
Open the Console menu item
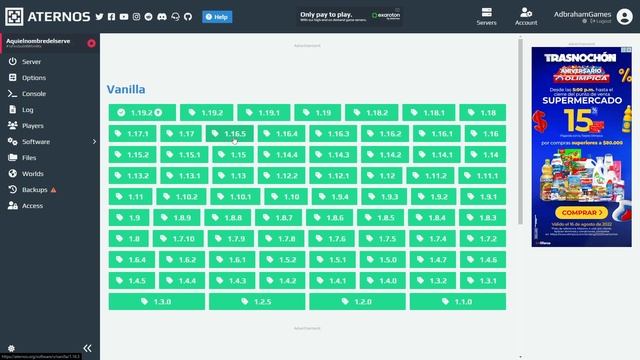click(x=50, y=93)
